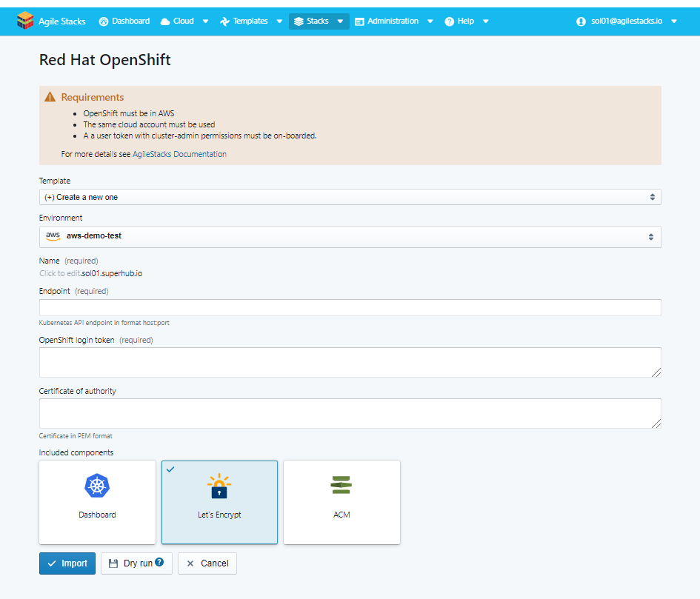700x599 pixels.
Task: Click the Agile Stacks brand name
Action: click(x=62, y=21)
